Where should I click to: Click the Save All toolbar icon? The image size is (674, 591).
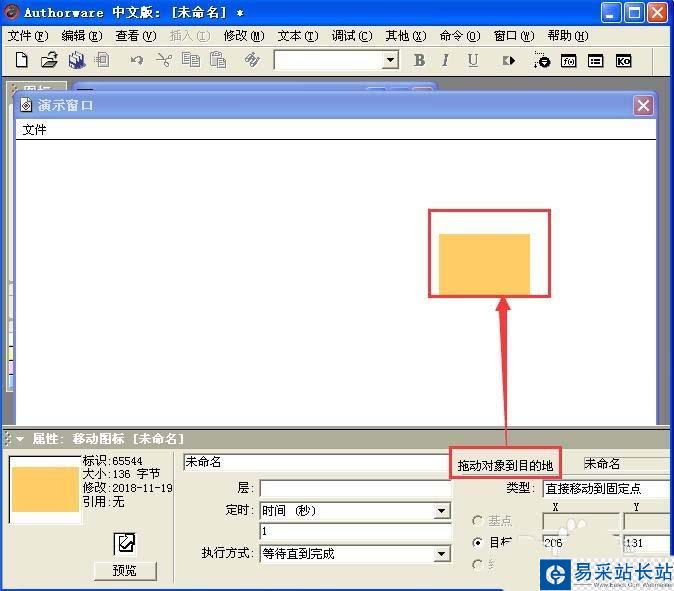(77, 60)
